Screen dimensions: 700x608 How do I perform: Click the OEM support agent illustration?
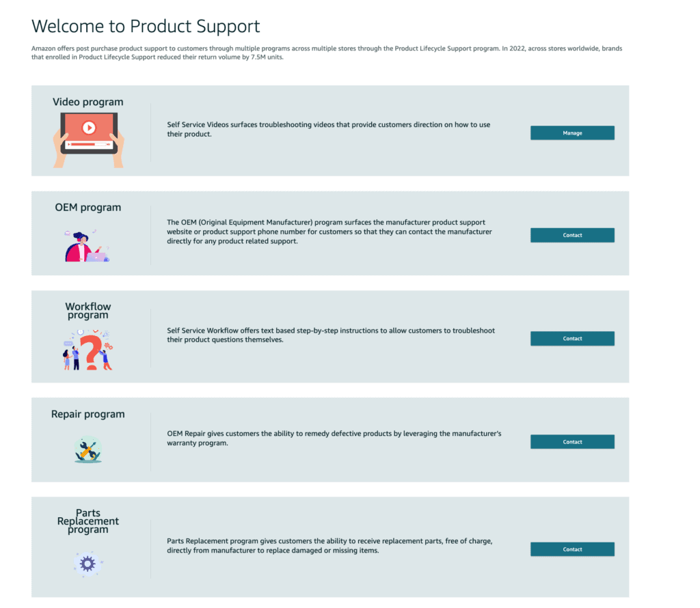[87, 246]
